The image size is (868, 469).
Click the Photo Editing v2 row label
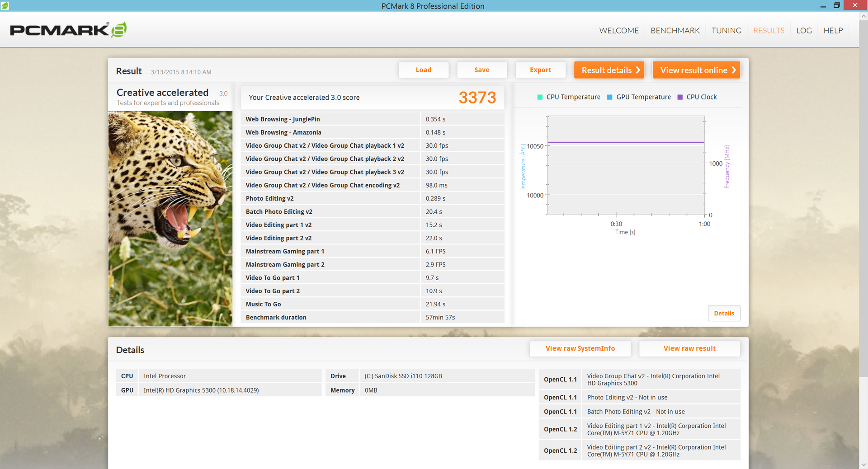[x=270, y=198]
